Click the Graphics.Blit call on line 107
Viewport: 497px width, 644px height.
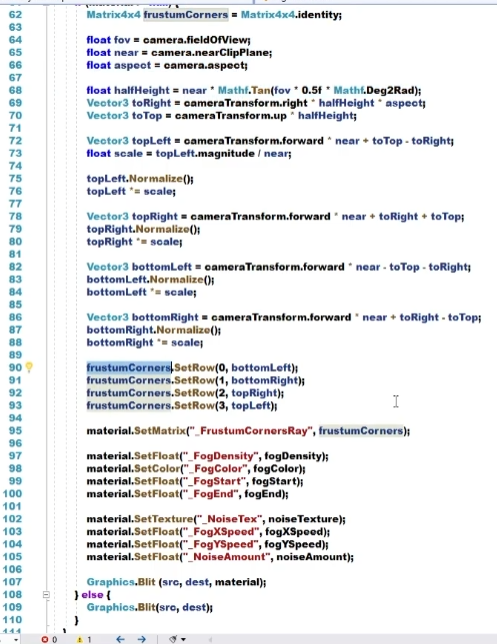point(121,582)
